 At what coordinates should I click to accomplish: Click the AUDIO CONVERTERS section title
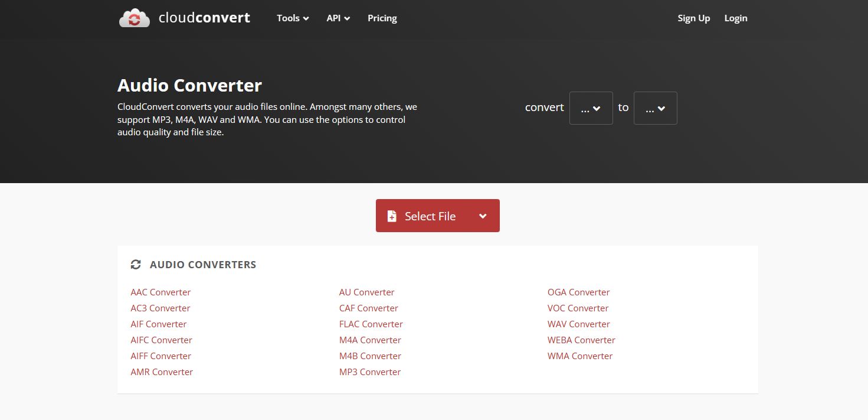coord(203,265)
